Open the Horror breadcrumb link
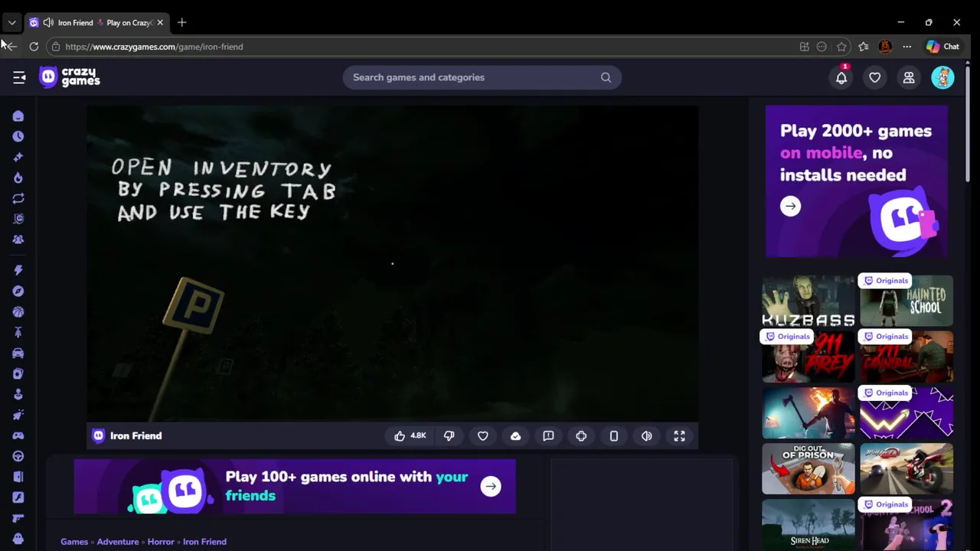The height and width of the screenshot is (551, 980). click(161, 542)
